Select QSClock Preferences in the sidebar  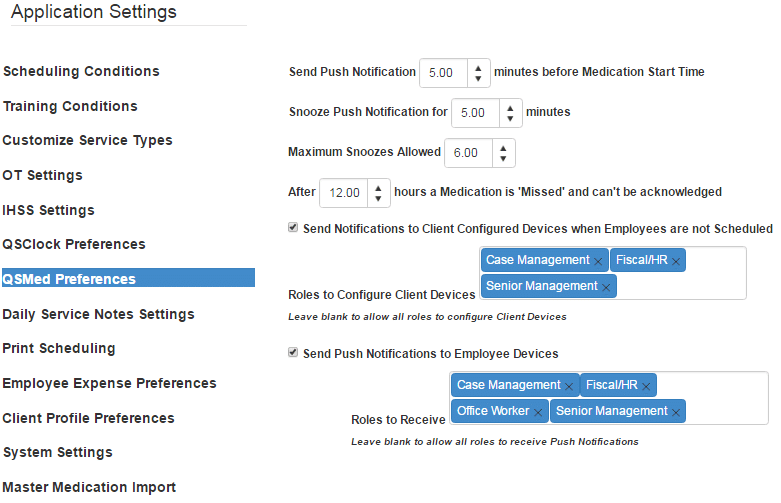click(74, 245)
